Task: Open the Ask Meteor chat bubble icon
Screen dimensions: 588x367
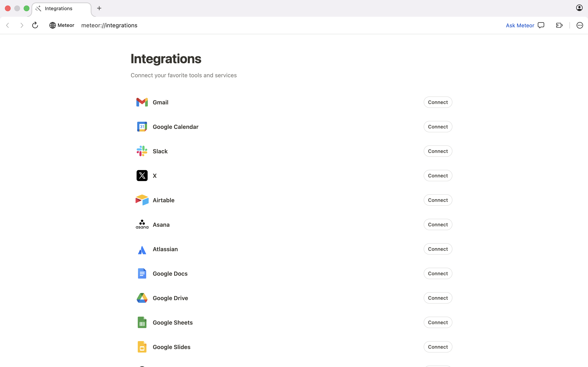Action: point(541,25)
